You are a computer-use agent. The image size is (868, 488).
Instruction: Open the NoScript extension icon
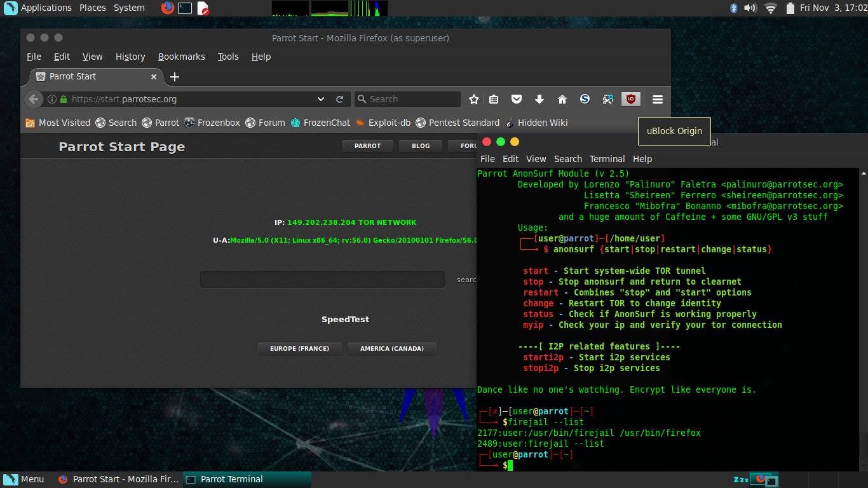pyautogui.click(x=607, y=99)
